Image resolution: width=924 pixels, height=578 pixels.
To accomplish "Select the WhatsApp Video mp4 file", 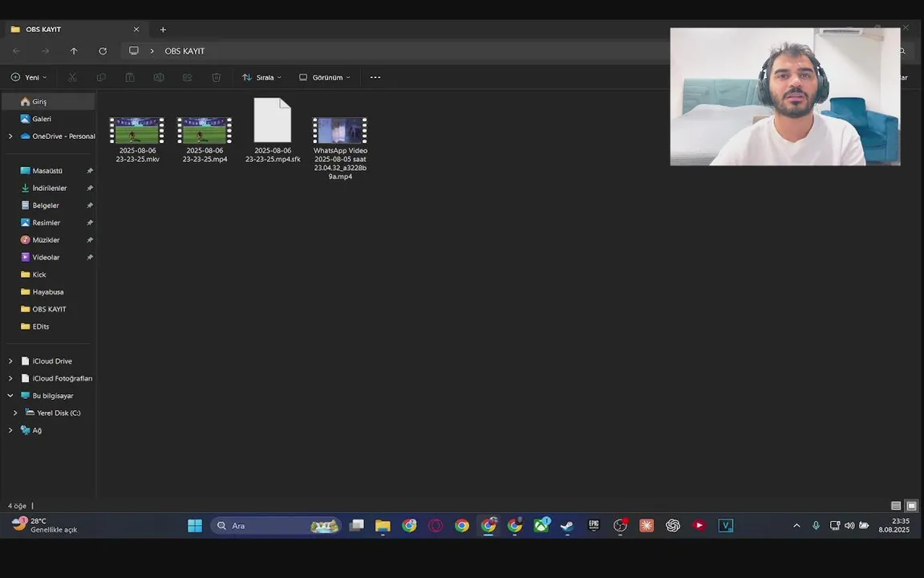I will [340, 148].
